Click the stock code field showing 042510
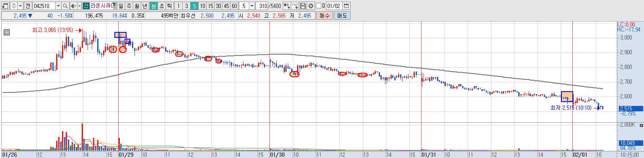The height and width of the screenshot is (158, 644). 44,6
